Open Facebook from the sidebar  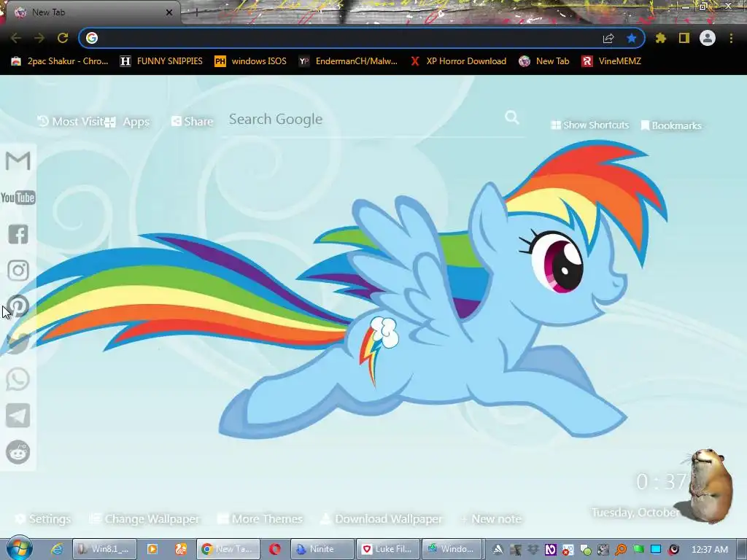(18, 234)
